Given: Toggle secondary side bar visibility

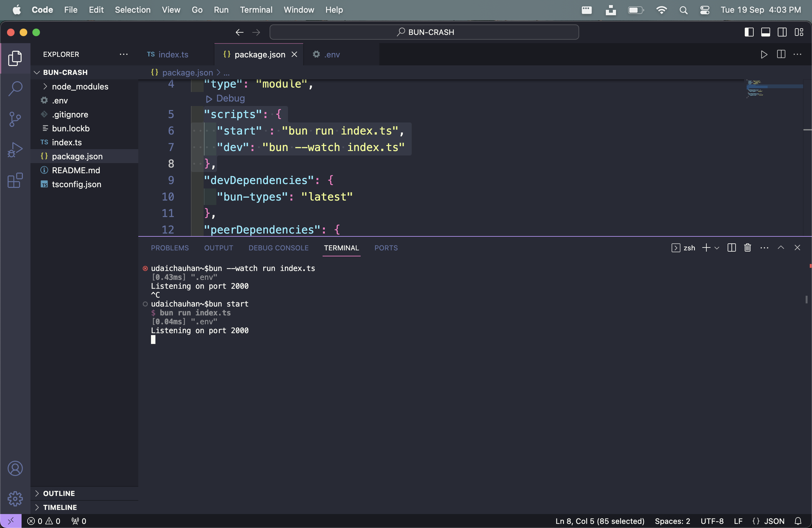Looking at the screenshot, I should (782, 32).
